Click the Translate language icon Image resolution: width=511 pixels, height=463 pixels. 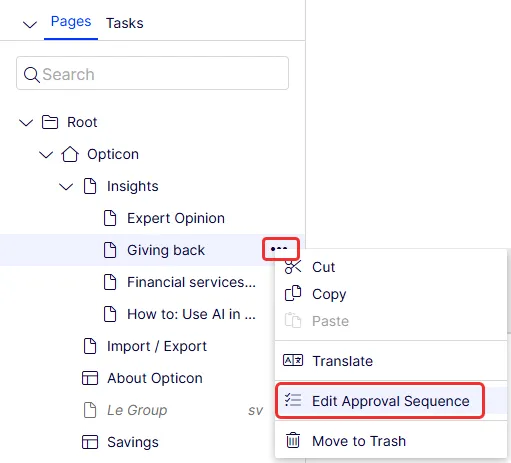(x=293, y=360)
